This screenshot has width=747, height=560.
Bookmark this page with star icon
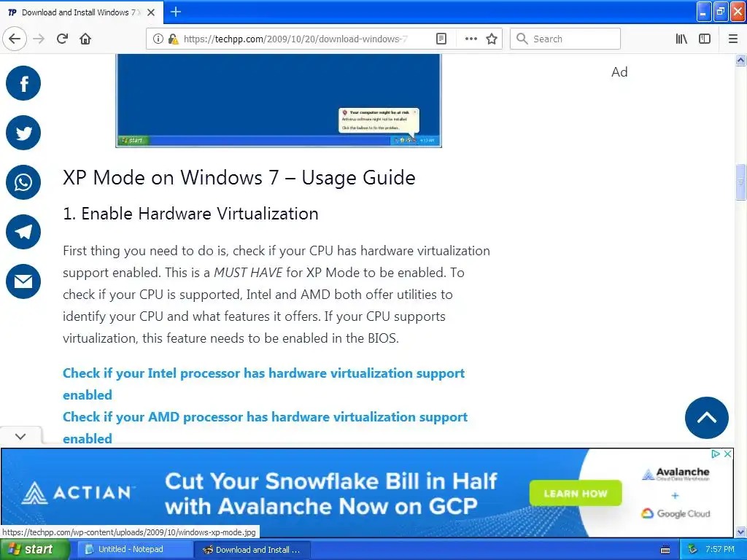tap(492, 39)
